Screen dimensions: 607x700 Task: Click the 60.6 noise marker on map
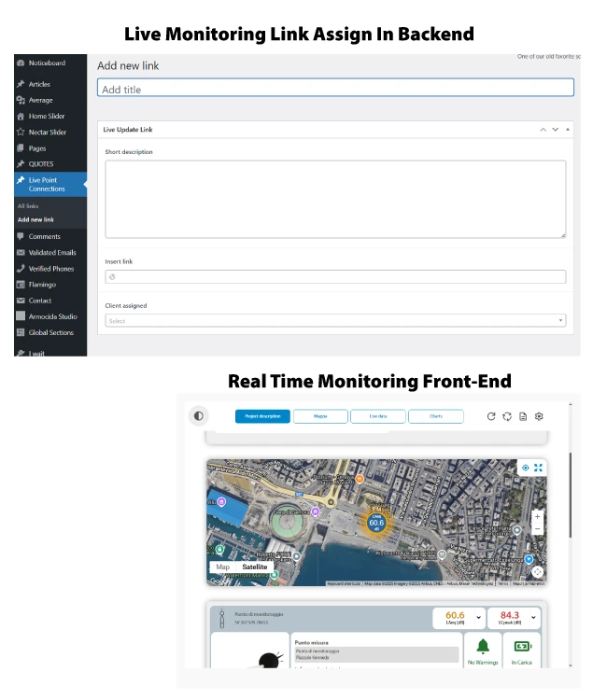click(376, 523)
